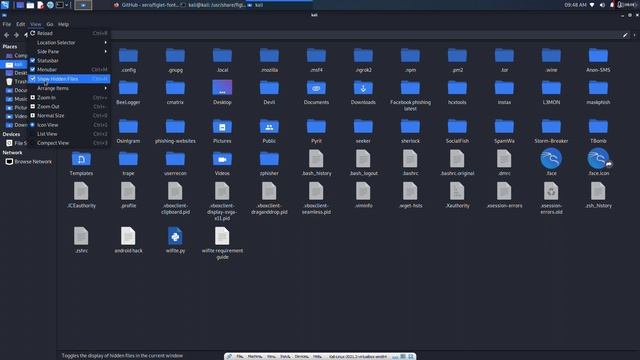The height and width of the screenshot is (360, 640).
Task: Open the Downloads folder
Action: pos(363,92)
